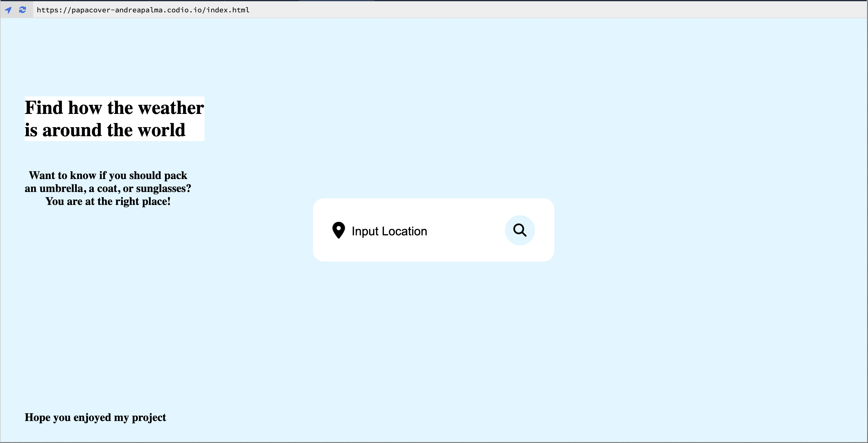Click the light-blue circle around the magnifier
868x443 pixels.
tap(520, 230)
